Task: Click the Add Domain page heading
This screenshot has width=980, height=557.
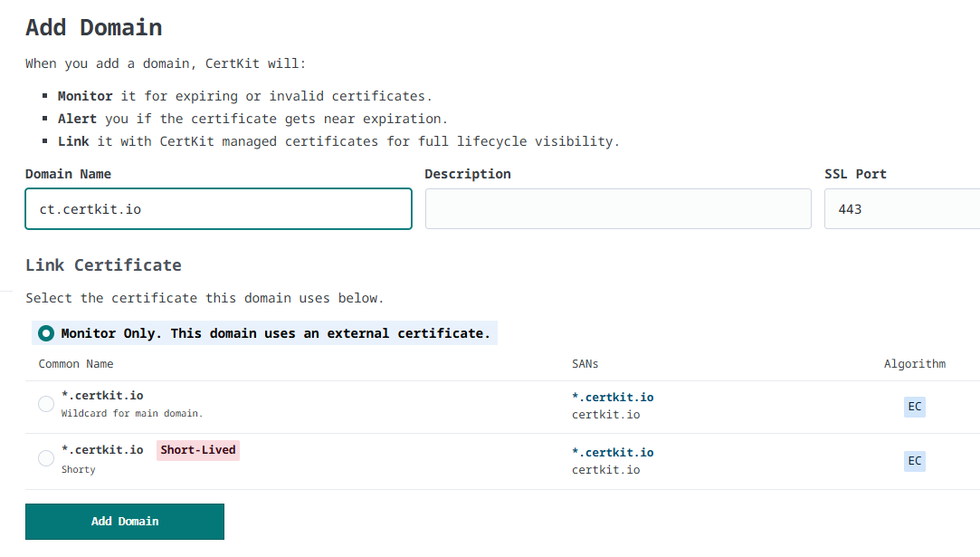Action: coord(94,28)
